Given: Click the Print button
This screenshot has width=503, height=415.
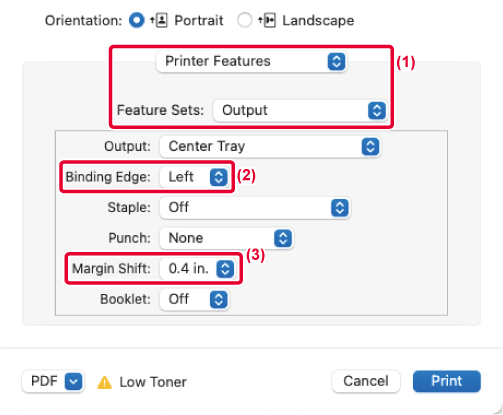Looking at the screenshot, I should [x=447, y=381].
